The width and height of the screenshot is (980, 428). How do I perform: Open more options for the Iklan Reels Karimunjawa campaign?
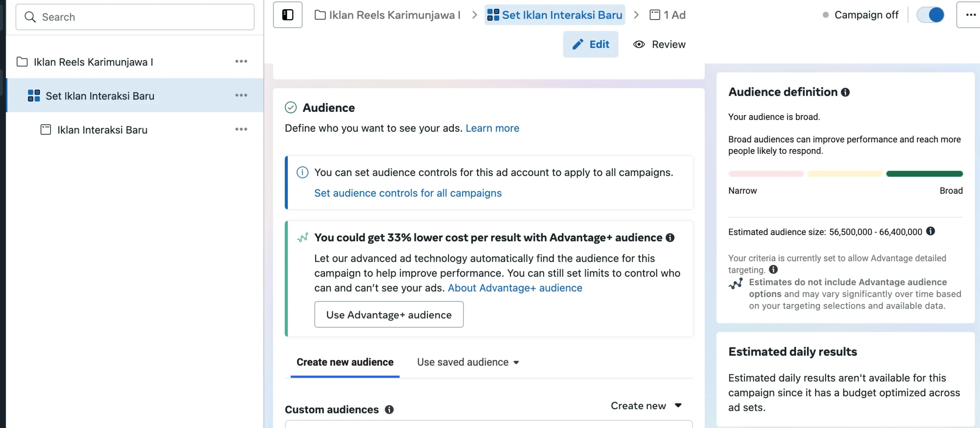(241, 62)
